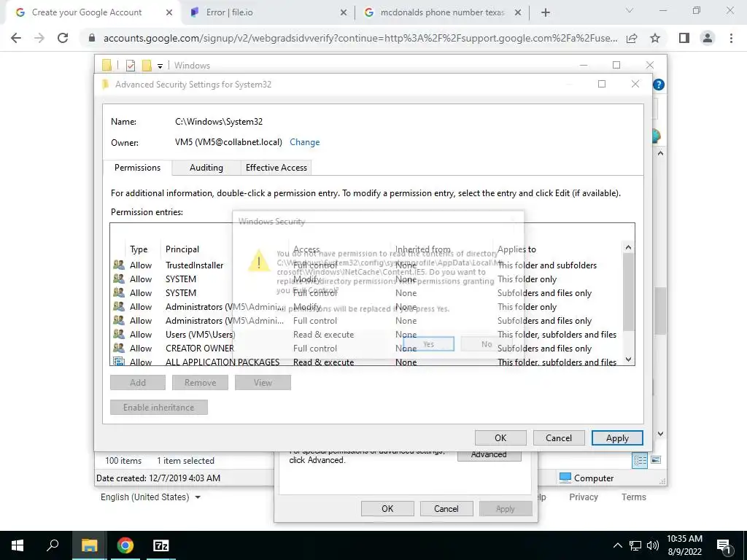Open the Effective Access tab
747x560 pixels.
click(x=276, y=168)
